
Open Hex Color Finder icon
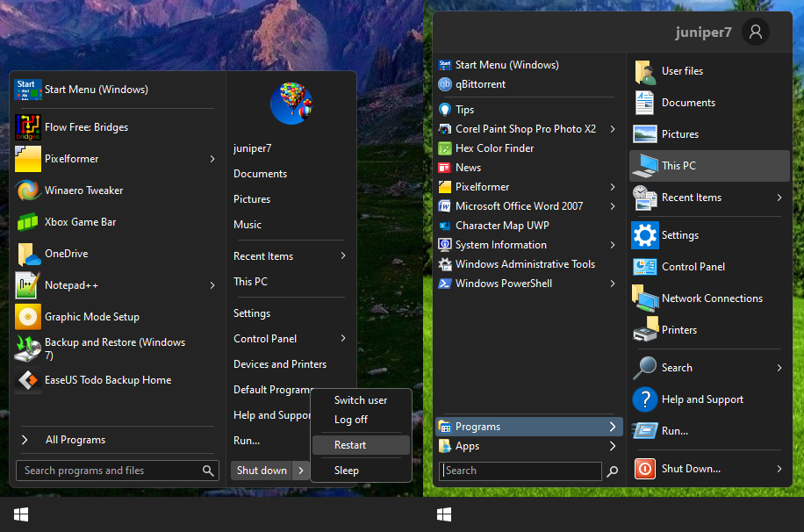(444, 148)
